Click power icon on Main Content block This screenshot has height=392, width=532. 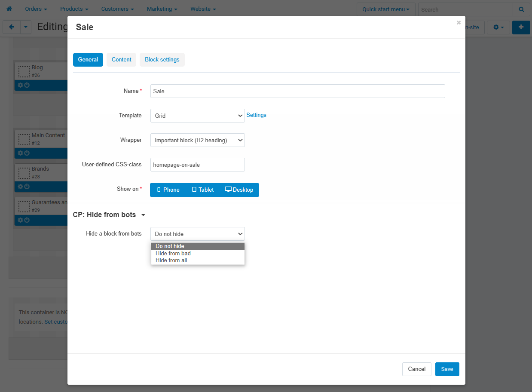(x=27, y=153)
